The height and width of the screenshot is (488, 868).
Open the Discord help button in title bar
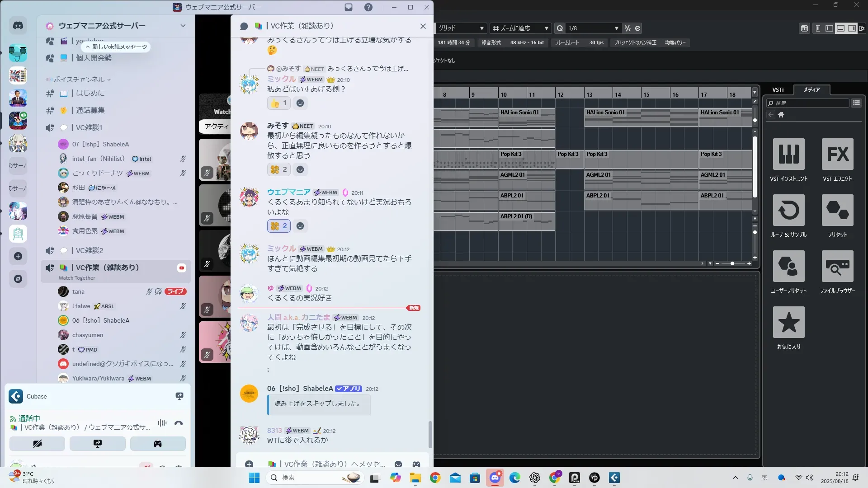(368, 7)
